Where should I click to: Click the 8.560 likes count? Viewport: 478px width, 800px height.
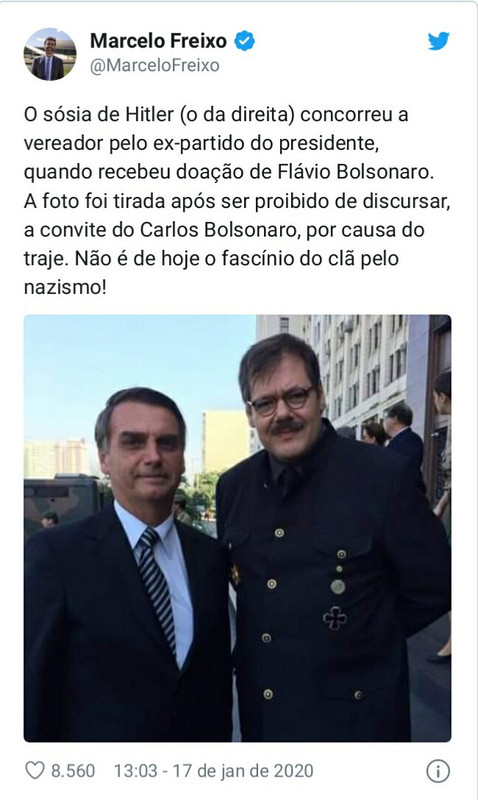[x=73, y=770]
